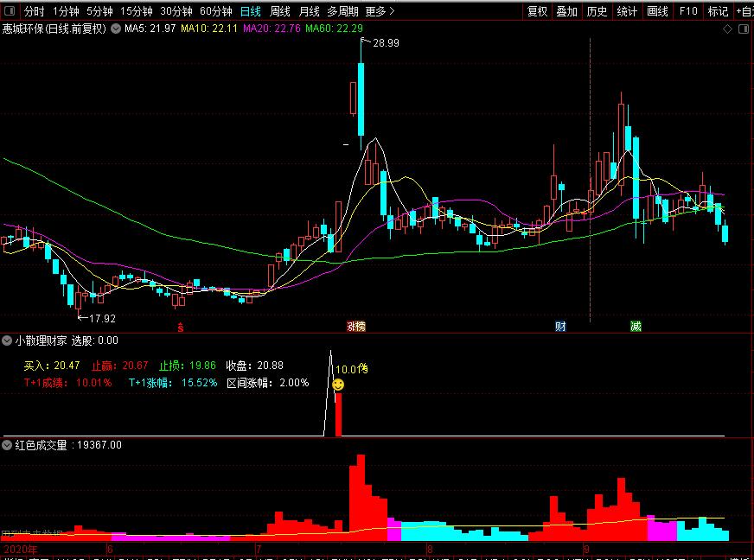The image size is (754, 560).
Task: Expand the 红色成交量 indicator dropdown
Action: (7, 445)
